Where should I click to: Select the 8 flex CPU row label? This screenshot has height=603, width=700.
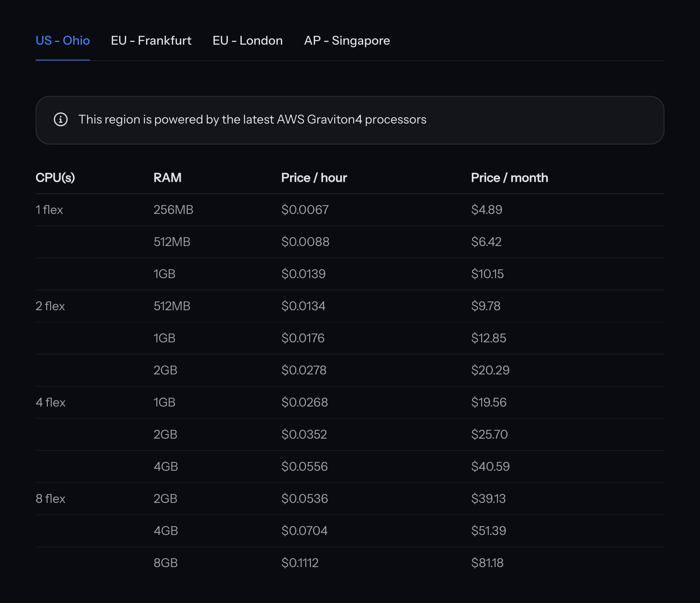coord(51,499)
